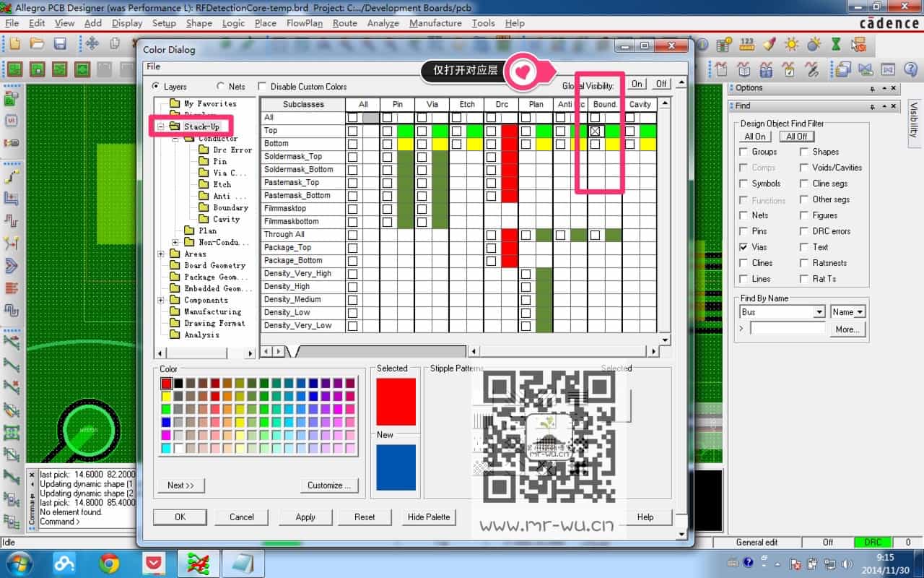Image resolution: width=924 pixels, height=578 pixels.
Task: Click the Save diskette icon in toolbar
Action: (x=60, y=44)
